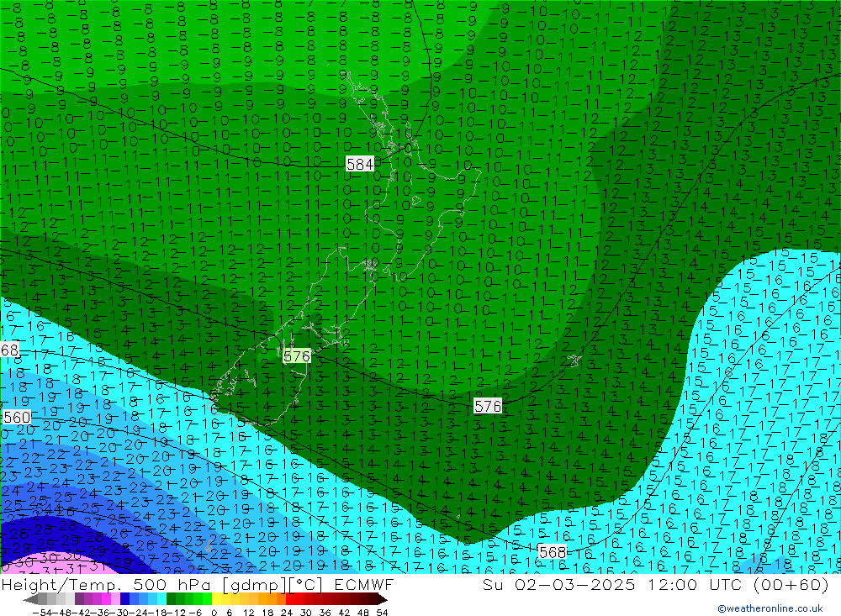Image resolution: width=841 pixels, height=616 pixels.
Task: Pick the light pink swatch in the legend
Action: point(115,599)
